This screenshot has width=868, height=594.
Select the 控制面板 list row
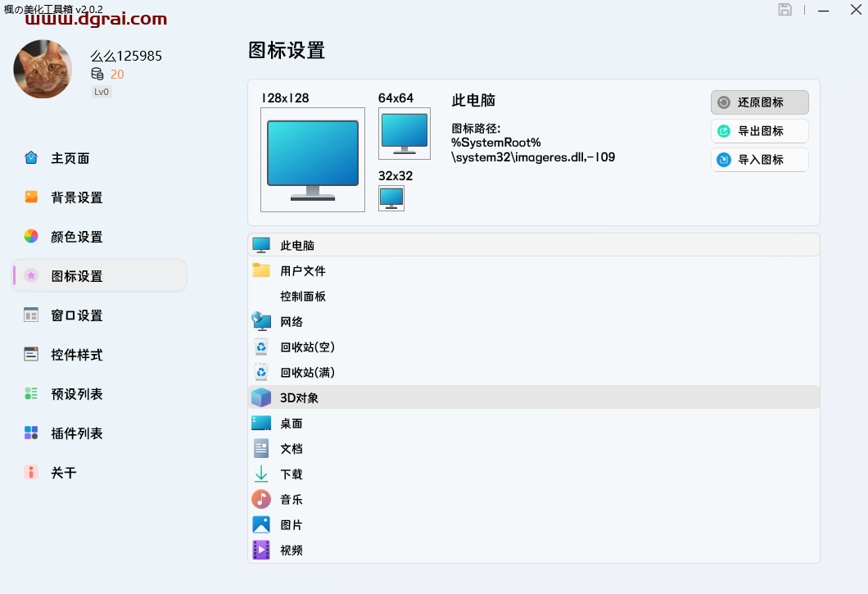[x=534, y=297]
